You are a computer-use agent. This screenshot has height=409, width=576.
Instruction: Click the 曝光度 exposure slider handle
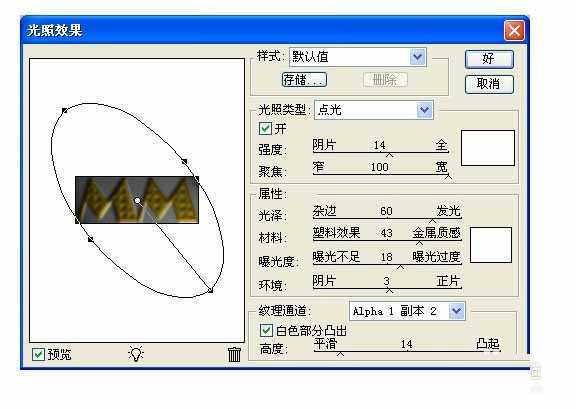(x=400, y=267)
